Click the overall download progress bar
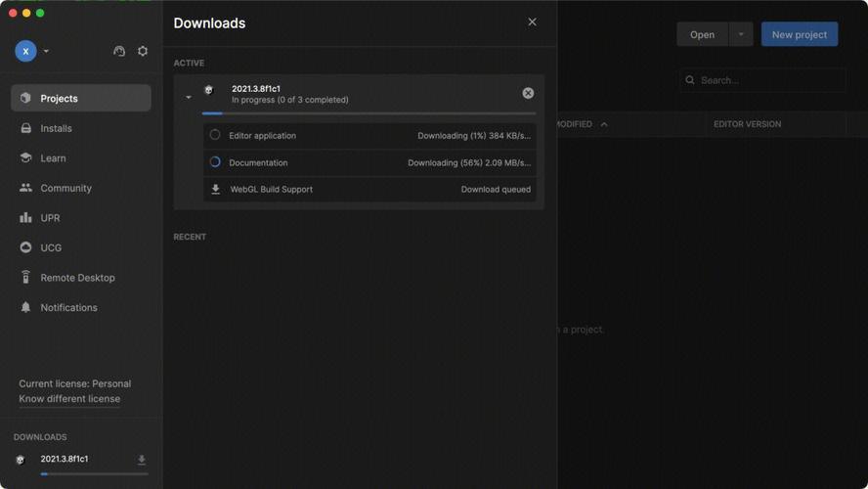The height and width of the screenshot is (489, 868). [369, 113]
